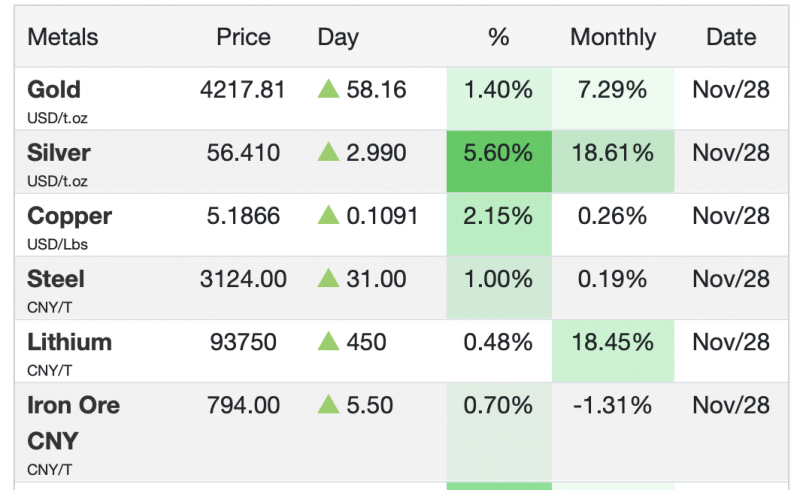Sort by the Price column header
This screenshot has width=800, height=490.
tap(243, 37)
